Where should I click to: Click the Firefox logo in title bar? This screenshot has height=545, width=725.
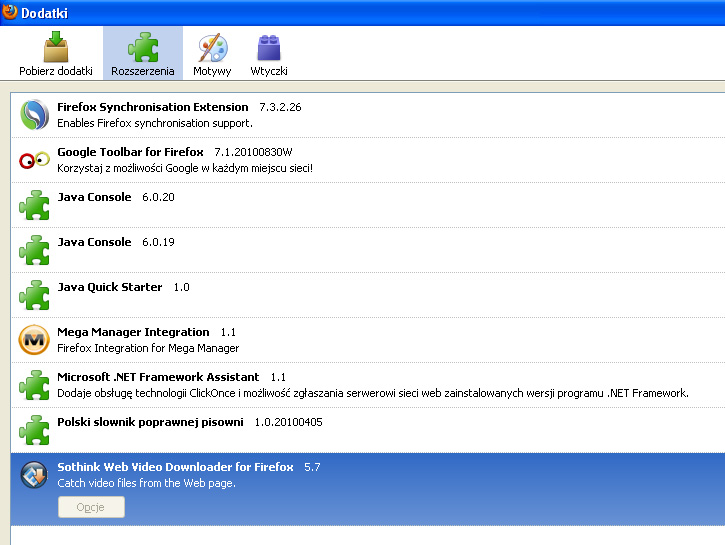pos(10,11)
